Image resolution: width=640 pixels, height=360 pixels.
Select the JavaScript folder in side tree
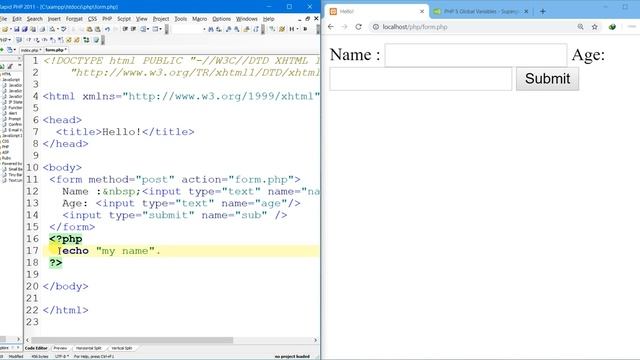point(11,80)
